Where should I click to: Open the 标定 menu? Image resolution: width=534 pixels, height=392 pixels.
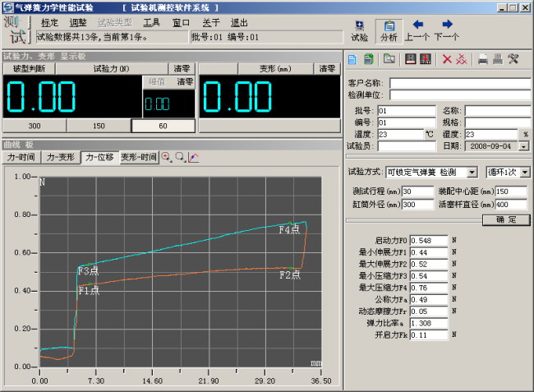pyautogui.click(x=50, y=23)
